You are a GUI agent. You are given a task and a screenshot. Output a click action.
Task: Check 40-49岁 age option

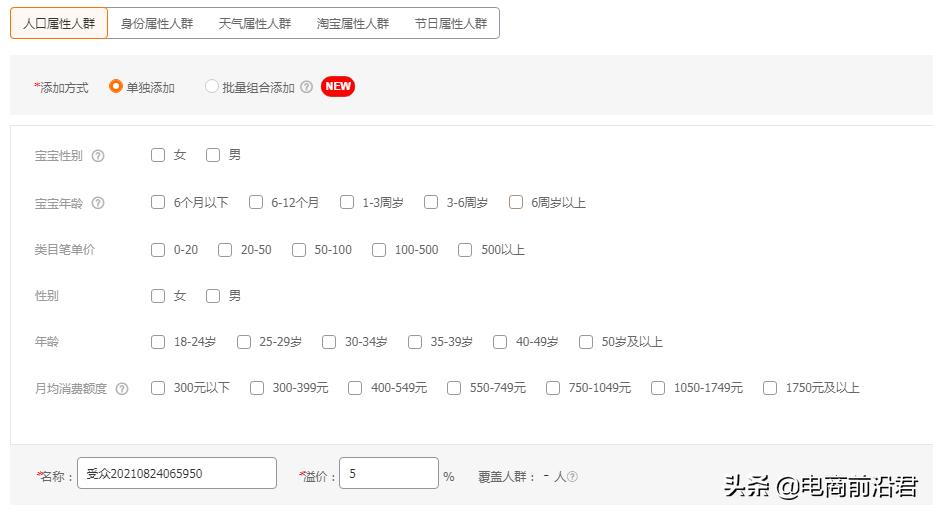click(x=500, y=342)
